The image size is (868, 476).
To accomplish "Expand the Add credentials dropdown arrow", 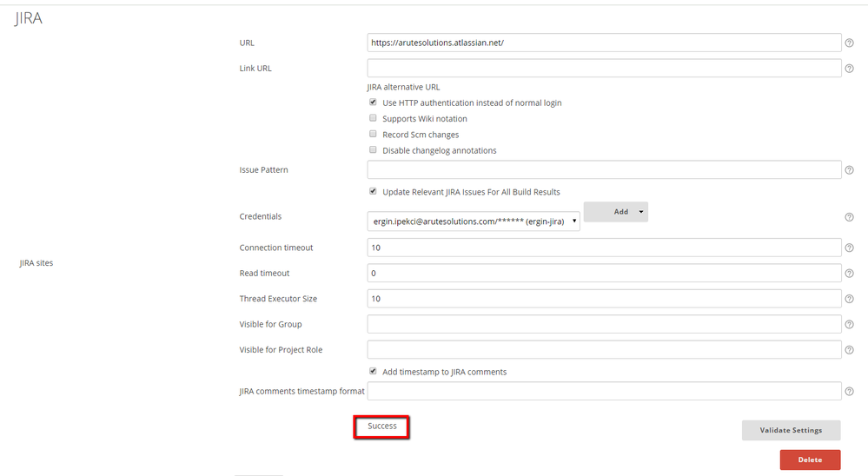I will [641, 211].
